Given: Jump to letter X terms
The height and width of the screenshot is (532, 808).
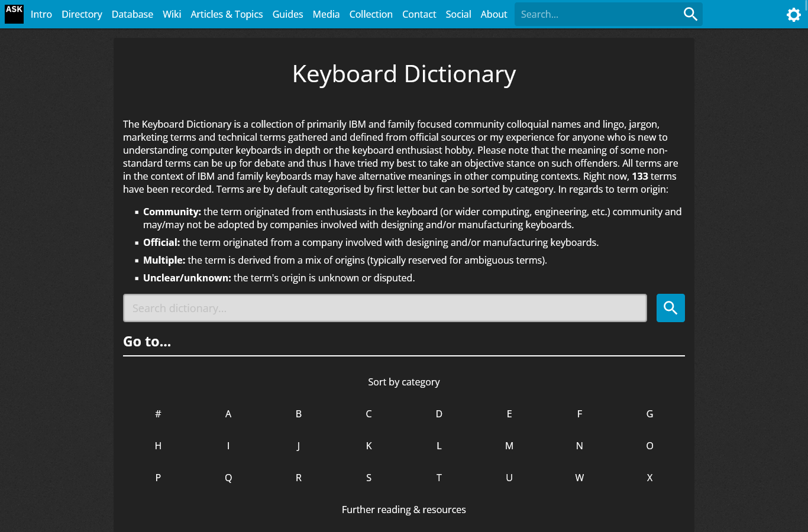Looking at the screenshot, I should coord(649,478).
